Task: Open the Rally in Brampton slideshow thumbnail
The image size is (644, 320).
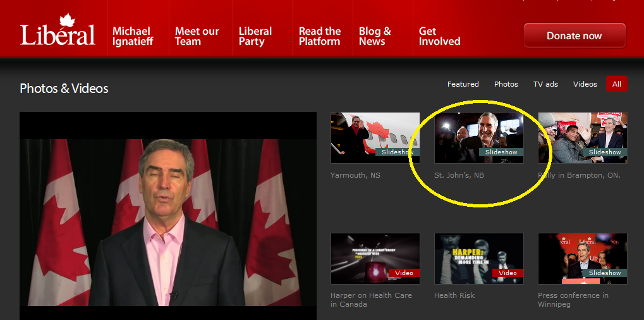Action: click(x=583, y=138)
